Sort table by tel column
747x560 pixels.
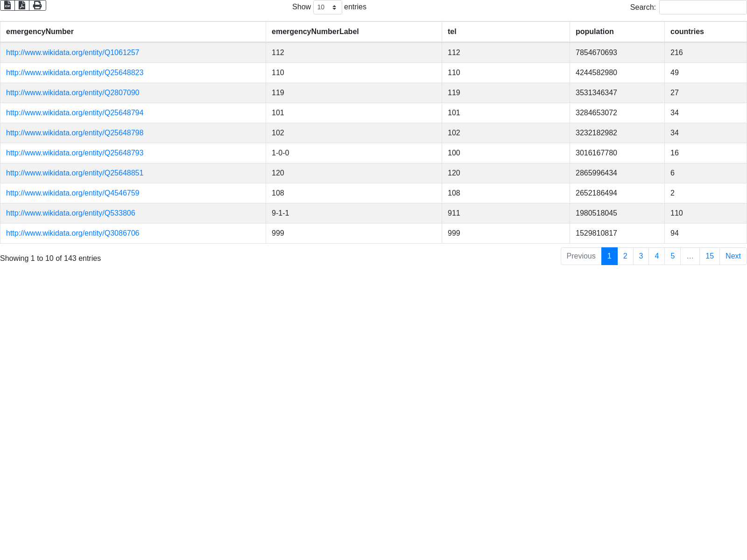[x=452, y=32]
